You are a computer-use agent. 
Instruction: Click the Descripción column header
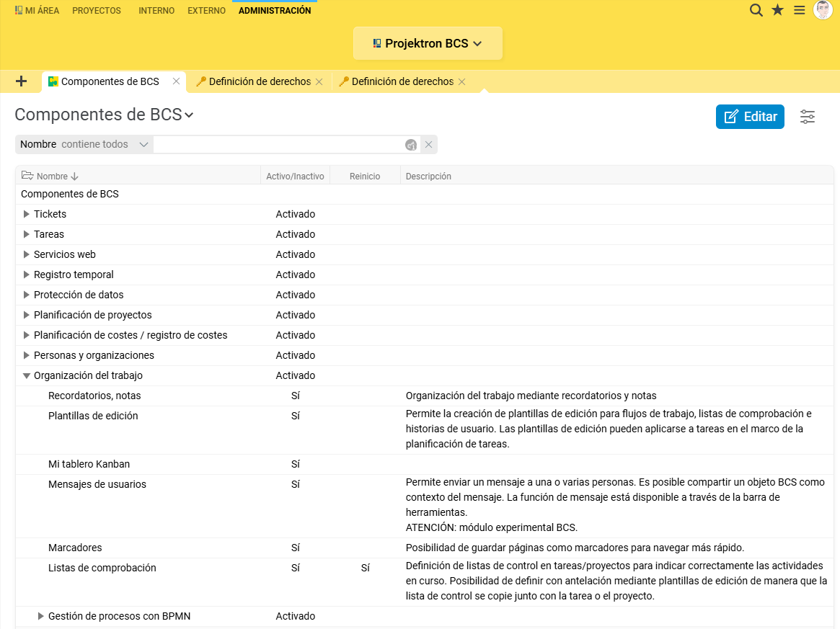[428, 176]
